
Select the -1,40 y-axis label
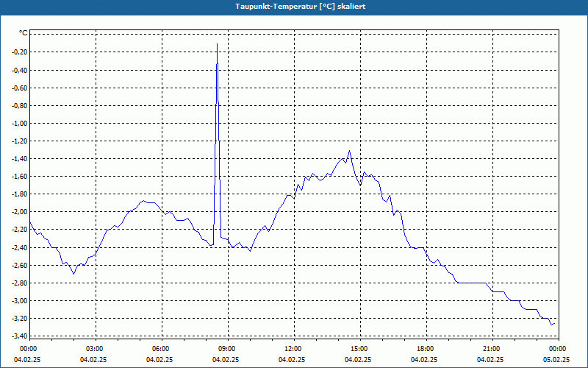pyautogui.click(x=20, y=159)
